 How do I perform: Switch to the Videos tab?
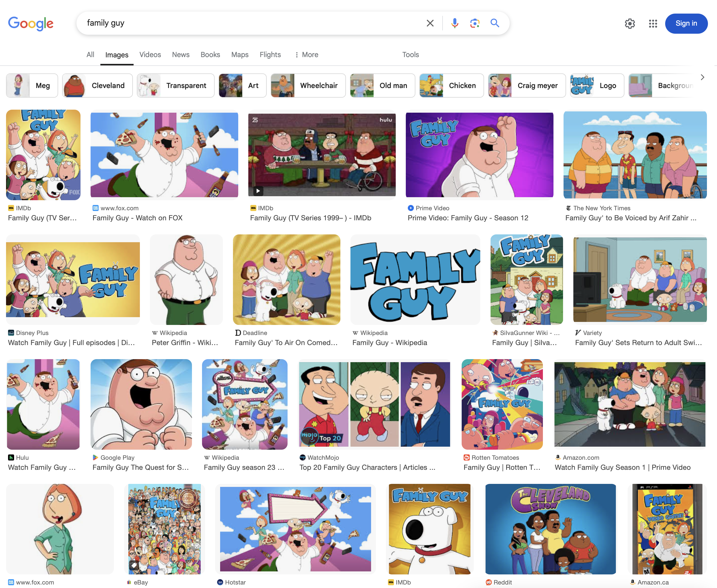(x=150, y=55)
